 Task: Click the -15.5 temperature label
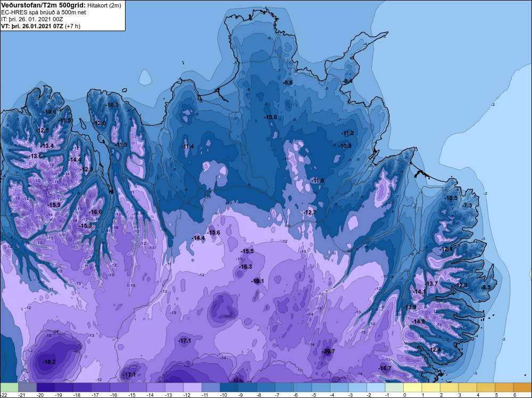click(x=247, y=252)
